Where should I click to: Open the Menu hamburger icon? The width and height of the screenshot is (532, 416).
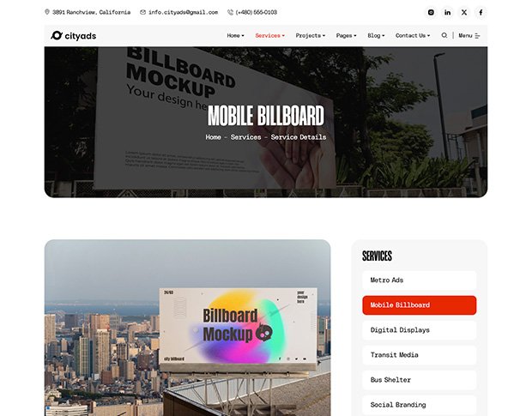coord(469,36)
